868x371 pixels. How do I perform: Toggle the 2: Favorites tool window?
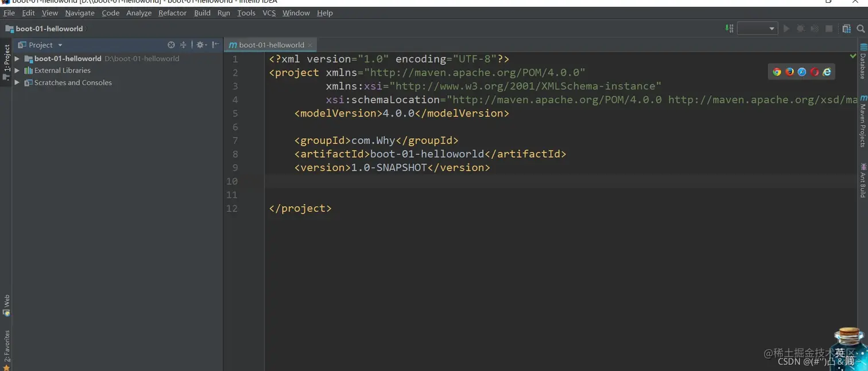(6, 349)
